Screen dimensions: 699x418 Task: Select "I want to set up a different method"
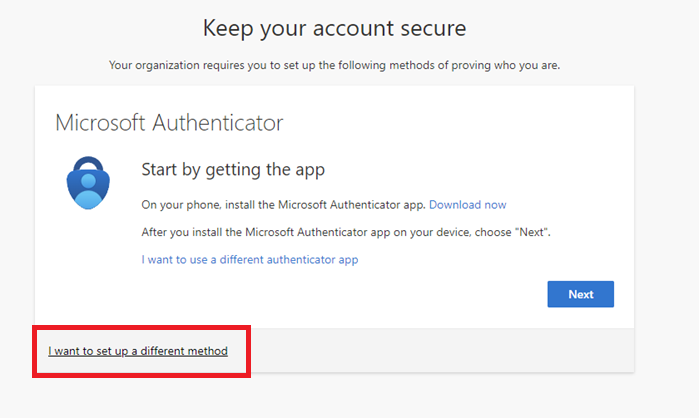click(138, 351)
